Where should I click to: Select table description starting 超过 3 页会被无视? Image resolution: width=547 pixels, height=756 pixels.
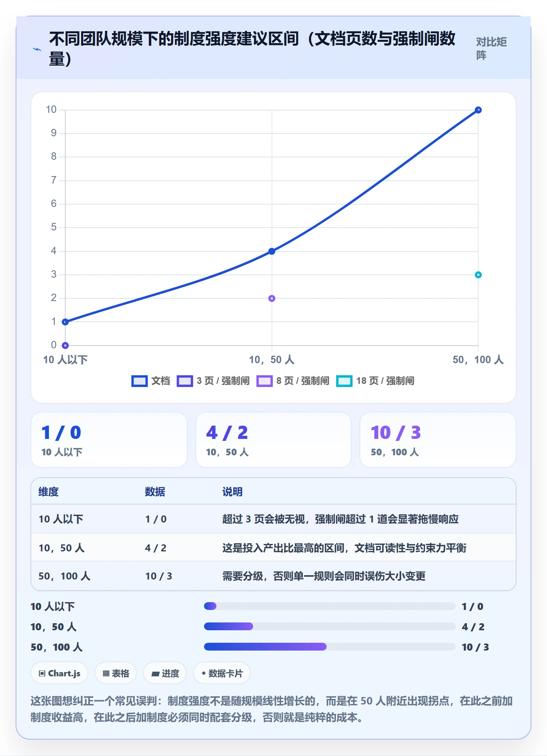click(x=340, y=519)
